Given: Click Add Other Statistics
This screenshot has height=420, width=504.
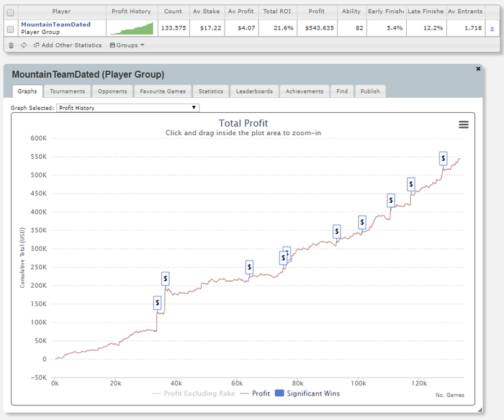Looking at the screenshot, I should pos(68,45).
